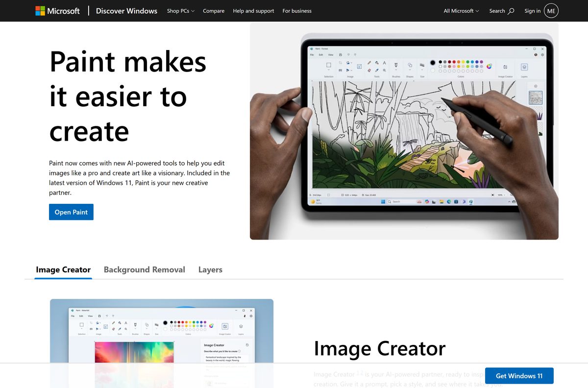Viewport: 588px width, 388px height.
Task: Click Edit colors wheel in Waterfall screenshot
Action: (x=211, y=325)
